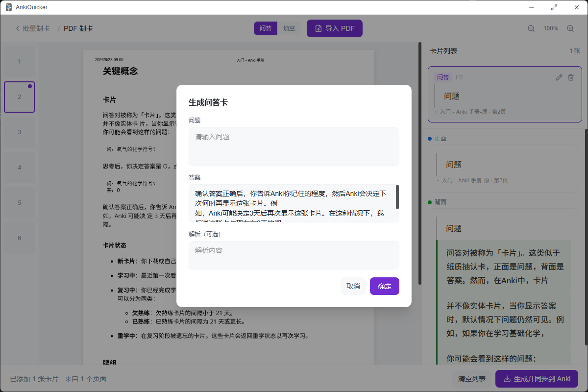This screenshot has height=392, width=588.
Task: Click the 已熟练 sub-bullet text
Action: pos(188,321)
